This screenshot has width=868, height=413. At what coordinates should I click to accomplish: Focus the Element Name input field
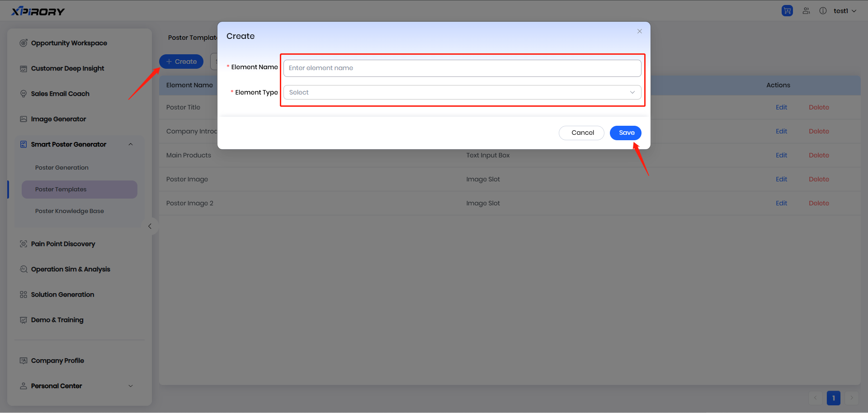[462, 68]
